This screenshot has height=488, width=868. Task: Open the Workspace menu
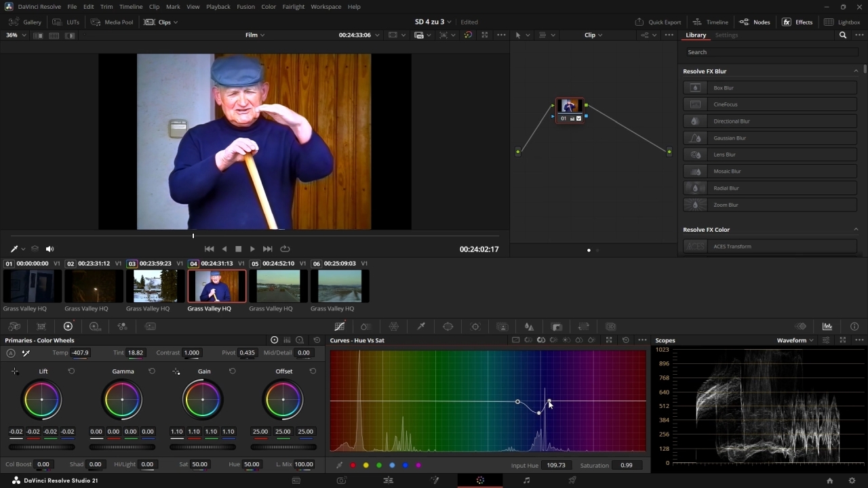(x=326, y=7)
